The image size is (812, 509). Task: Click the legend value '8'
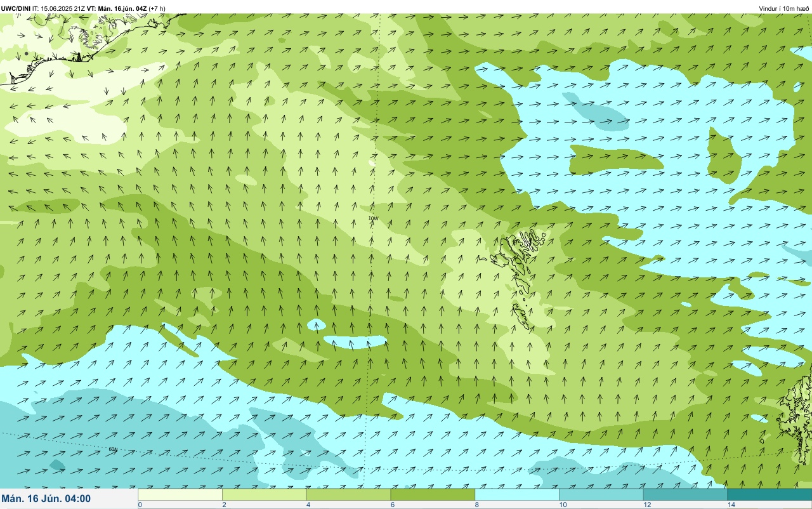click(476, 505)
